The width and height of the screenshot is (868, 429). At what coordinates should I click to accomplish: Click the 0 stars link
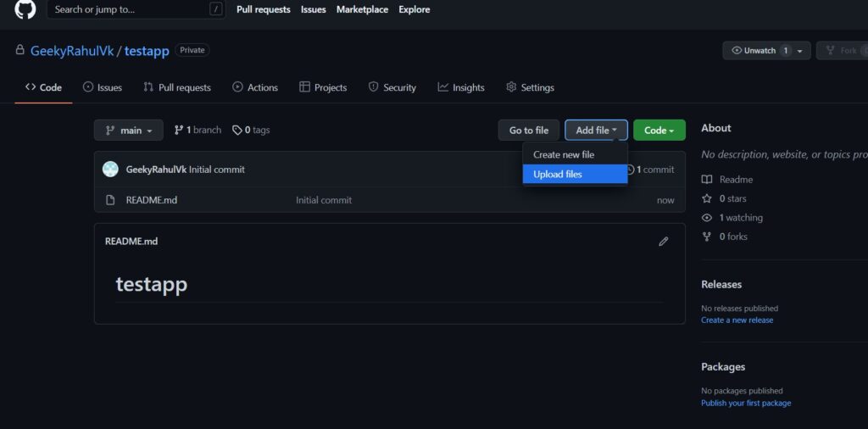point(724,198)
